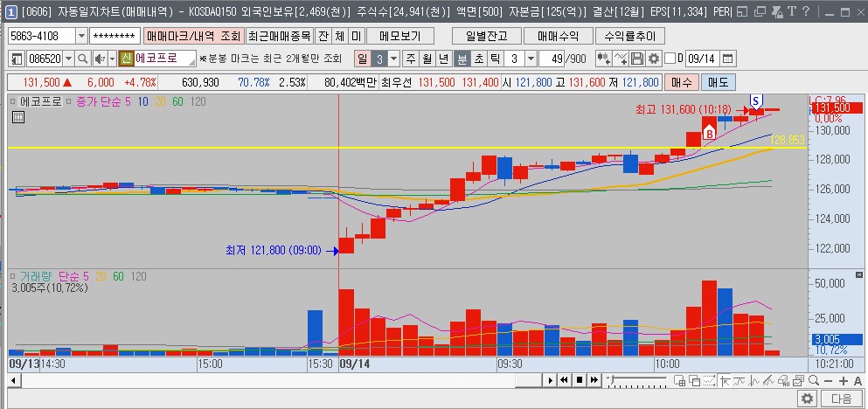This screenshot has width=868, height=409.
Task: Select the 주 weekly chart toggle
Action: (411, 59)
